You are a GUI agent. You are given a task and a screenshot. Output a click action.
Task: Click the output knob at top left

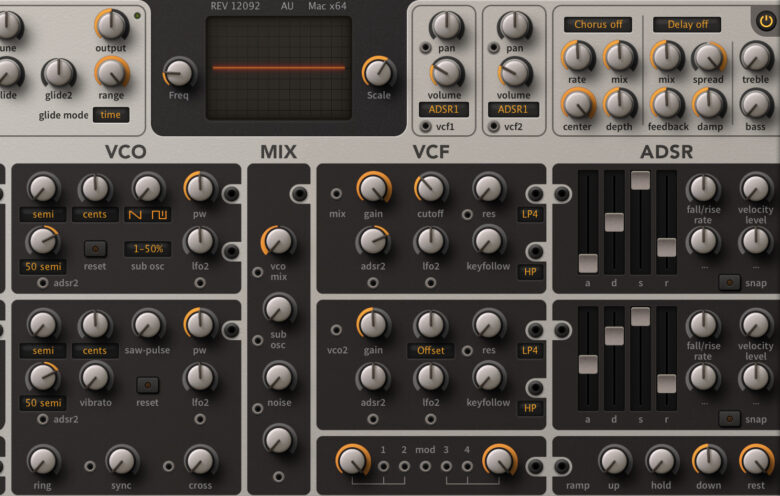(x=111, y=25)
